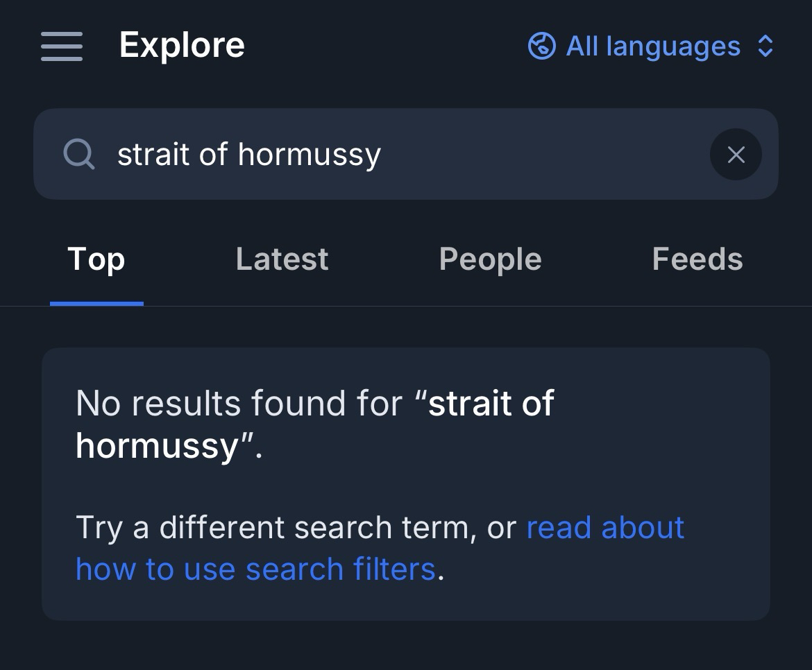The height and width of the screenshot is (670, 812).
Task: Click the magnifying glass search icon
Action: [x=79, y=154]
